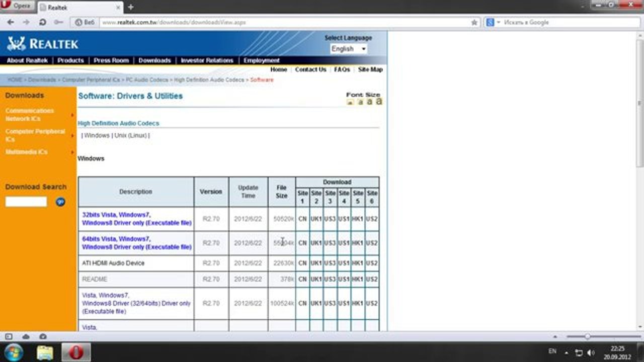Click the Opera taskbar icon
Screen dimensions: 644x362
[76, 352]
